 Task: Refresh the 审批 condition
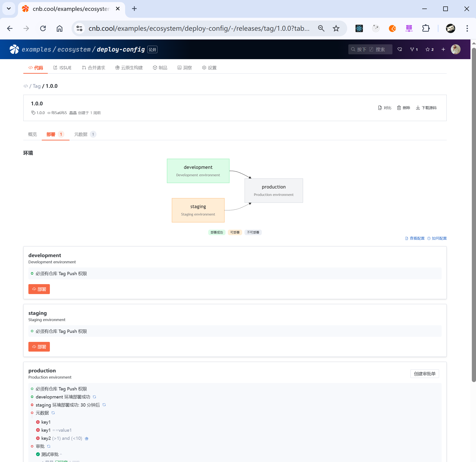coord(49,446)
